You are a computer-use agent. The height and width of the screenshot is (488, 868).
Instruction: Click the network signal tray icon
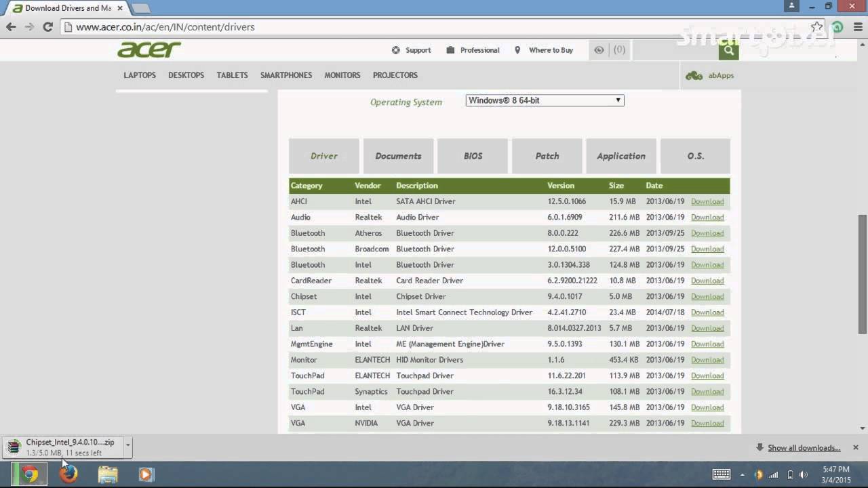[x=774, y=474]
